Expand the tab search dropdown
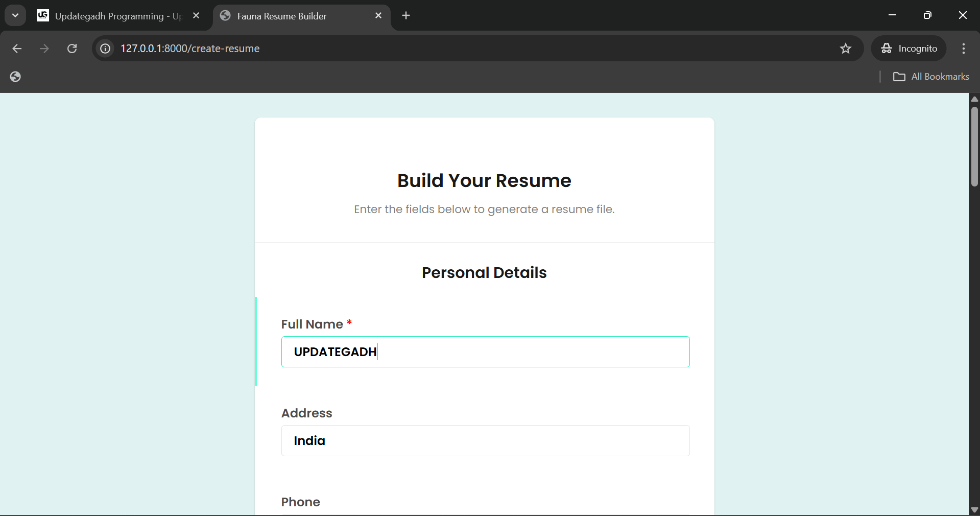Viewport: 980px width, 516px height. (15, 16)
